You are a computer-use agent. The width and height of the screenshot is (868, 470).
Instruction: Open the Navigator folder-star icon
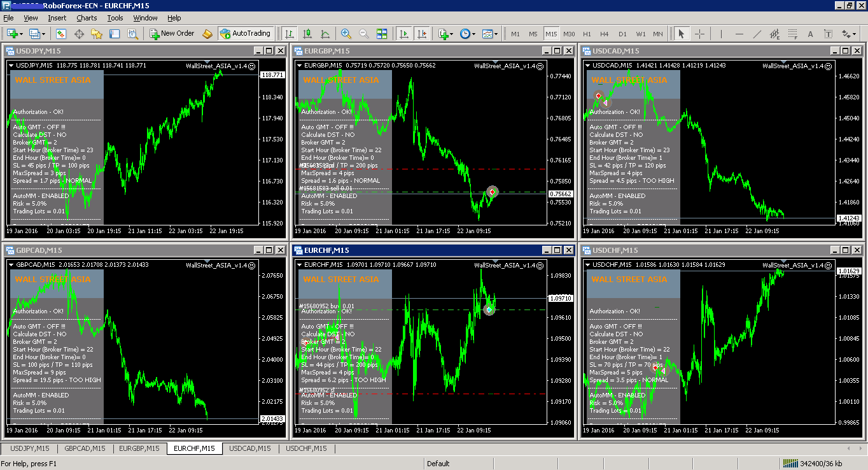[x=97, y=34]
